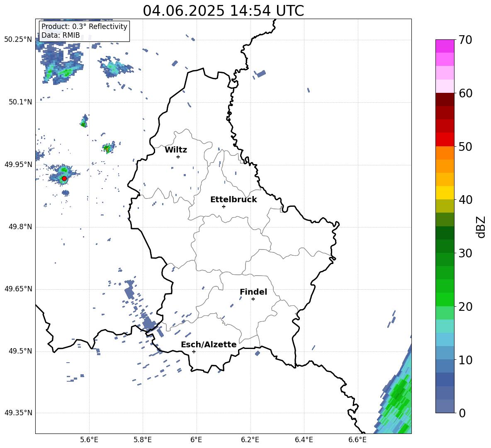Click the Product: 0.3° Reflectivity text
The width and height of the screenshot is (491, 448).
pyautogui.click(x=84, y=27)
